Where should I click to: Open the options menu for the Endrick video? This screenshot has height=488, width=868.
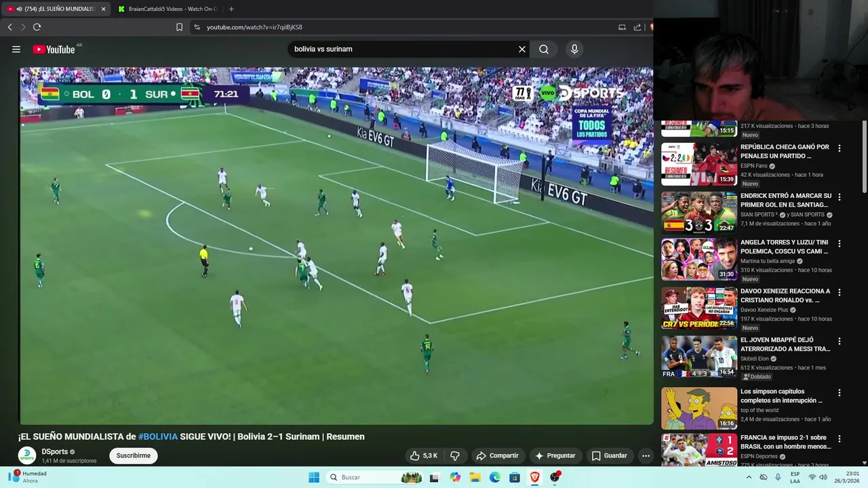click(x=840, y=197)
